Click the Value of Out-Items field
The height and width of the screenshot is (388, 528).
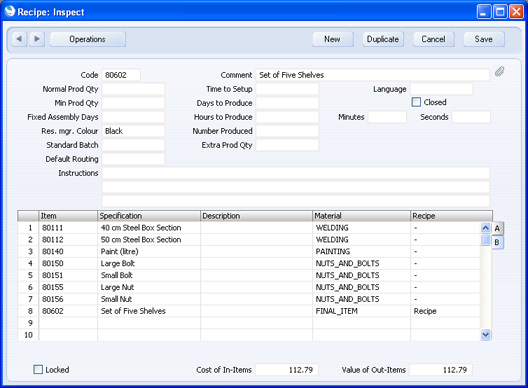441,370
